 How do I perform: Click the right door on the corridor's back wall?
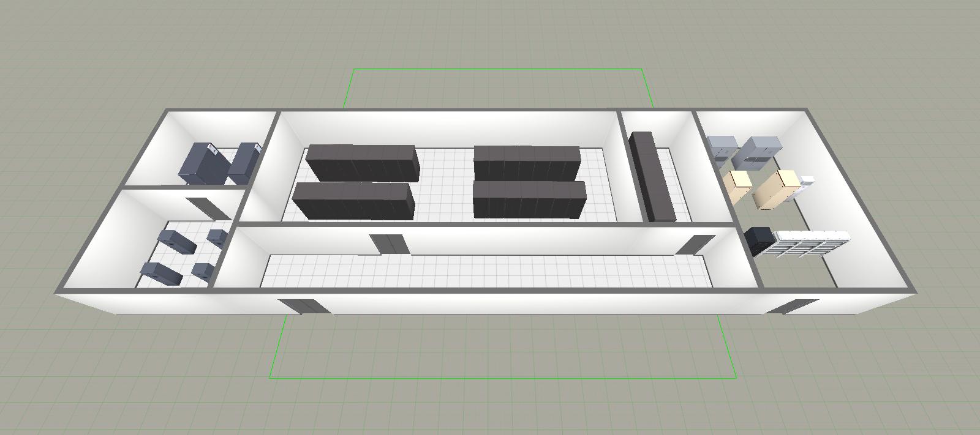click(x=696, y=244)
